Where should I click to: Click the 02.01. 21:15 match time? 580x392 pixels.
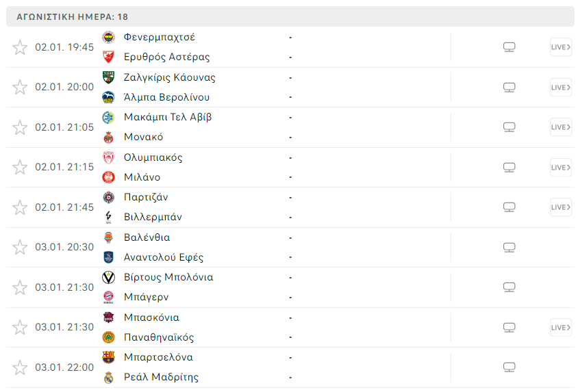pyautogui.click(x=64, y=168)
